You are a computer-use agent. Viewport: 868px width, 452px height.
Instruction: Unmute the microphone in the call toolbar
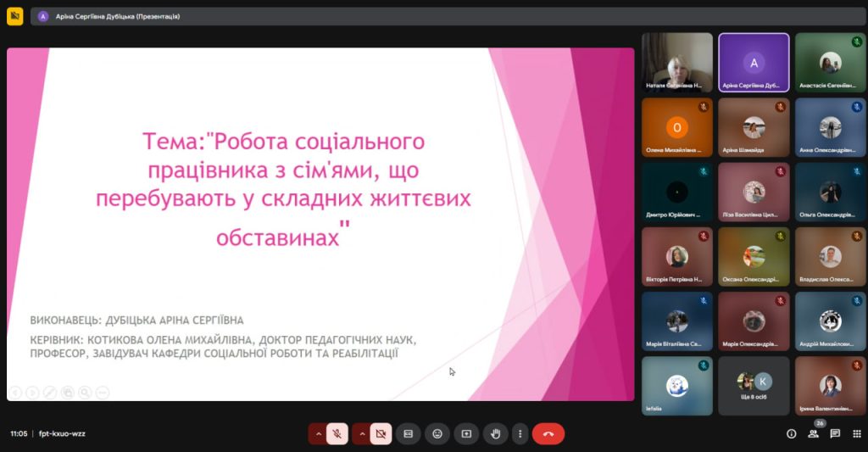click(337, 433)
